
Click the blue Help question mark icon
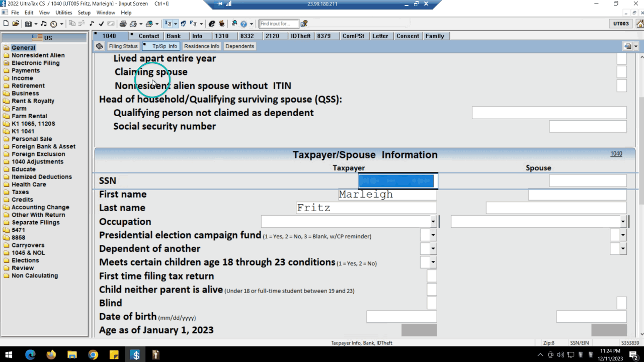244,24
